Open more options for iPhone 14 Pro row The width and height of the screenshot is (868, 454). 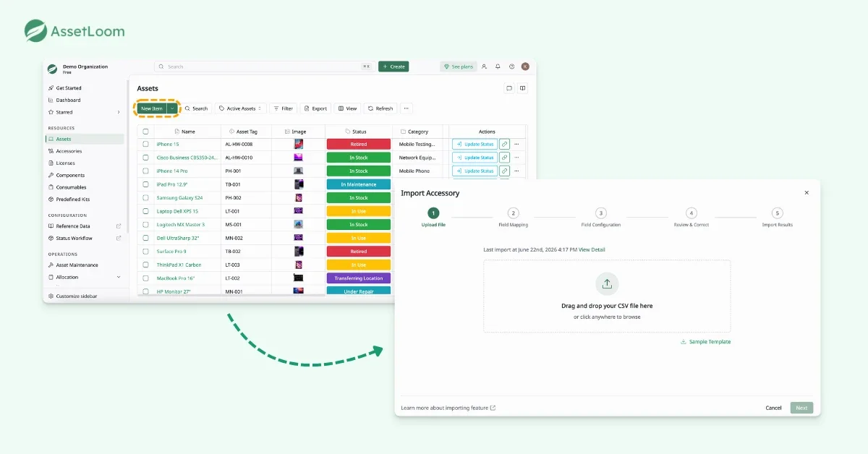[x=516, y=171]
